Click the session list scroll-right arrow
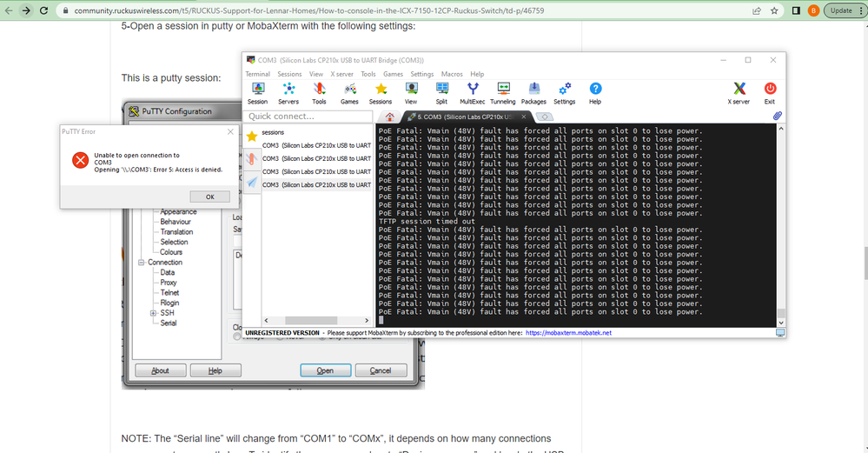 367,321
